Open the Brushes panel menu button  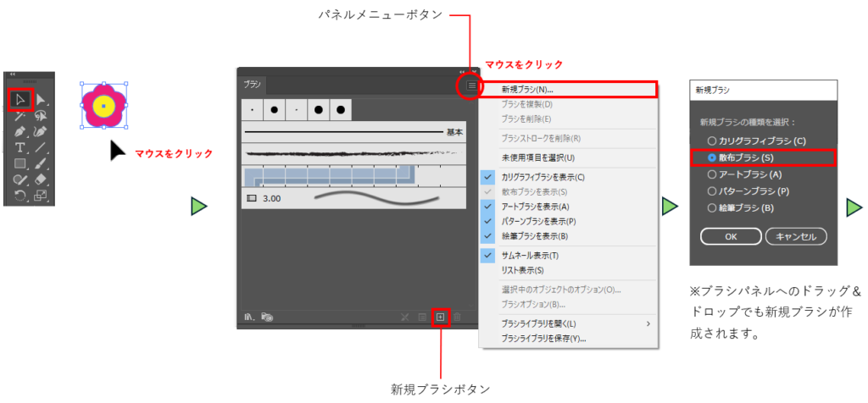coord(472,86)
